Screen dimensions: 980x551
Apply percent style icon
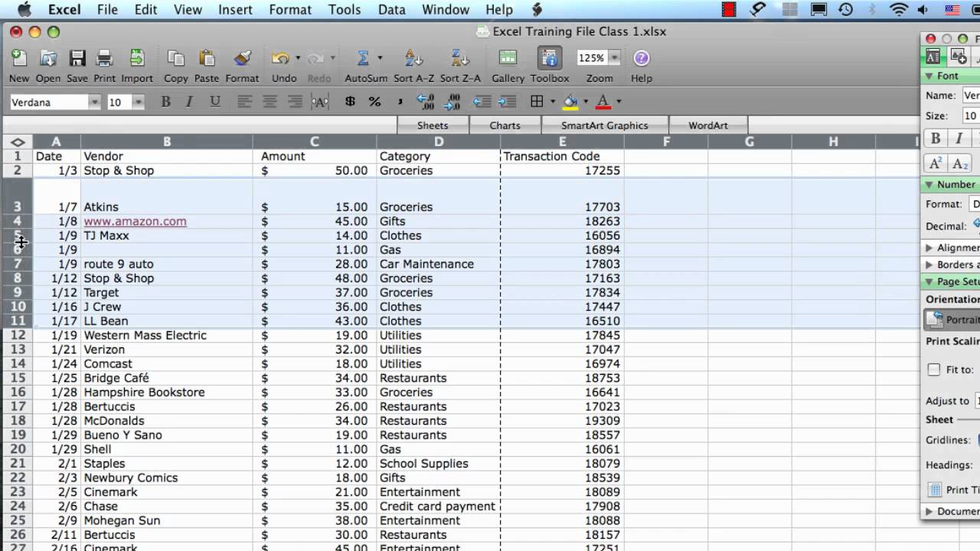pos(374,102)
